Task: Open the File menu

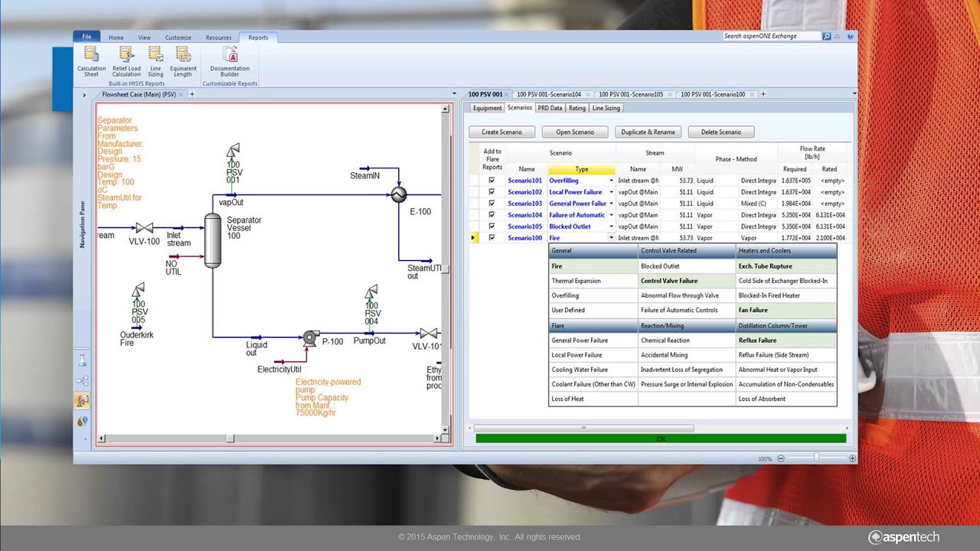Action: (87, 37)
